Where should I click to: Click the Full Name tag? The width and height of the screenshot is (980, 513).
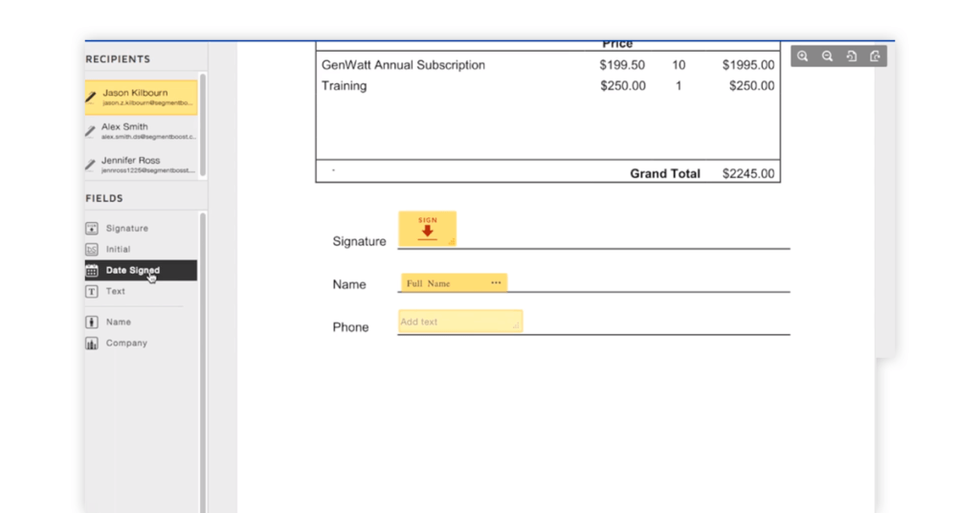(x=454, y=283)
